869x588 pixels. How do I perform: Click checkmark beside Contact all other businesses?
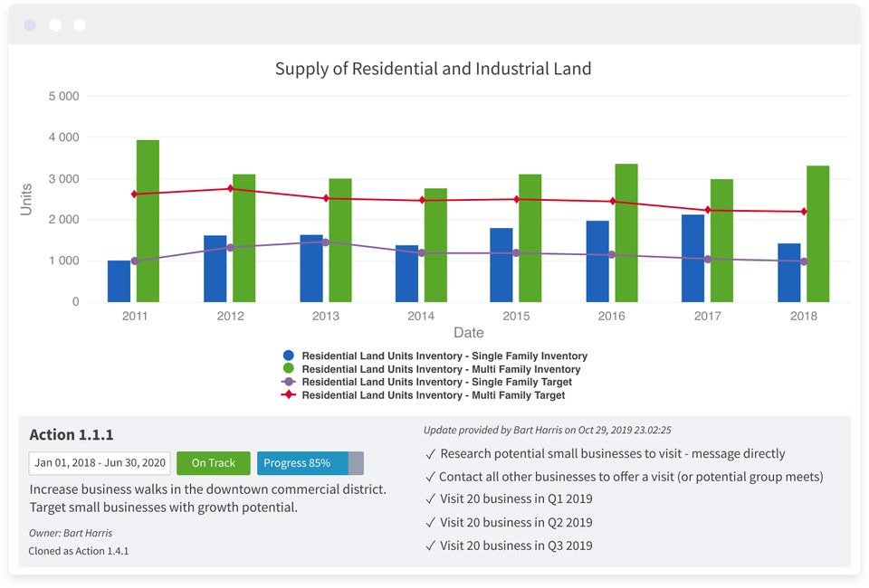point(430,478)
